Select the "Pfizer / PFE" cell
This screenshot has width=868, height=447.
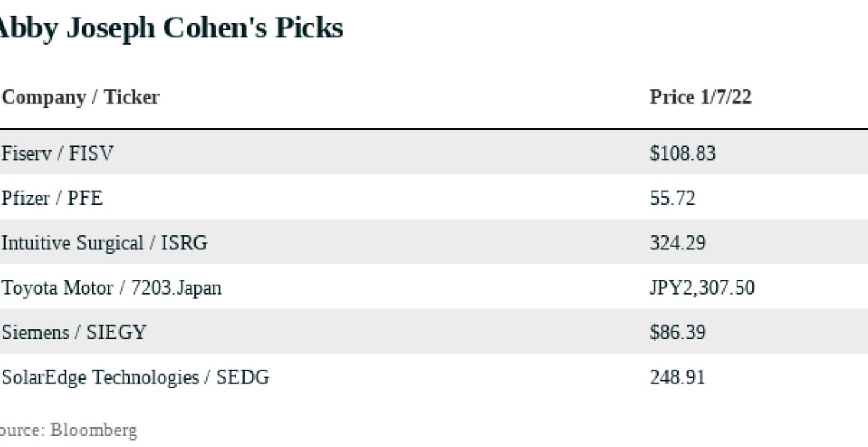(52, 198)
